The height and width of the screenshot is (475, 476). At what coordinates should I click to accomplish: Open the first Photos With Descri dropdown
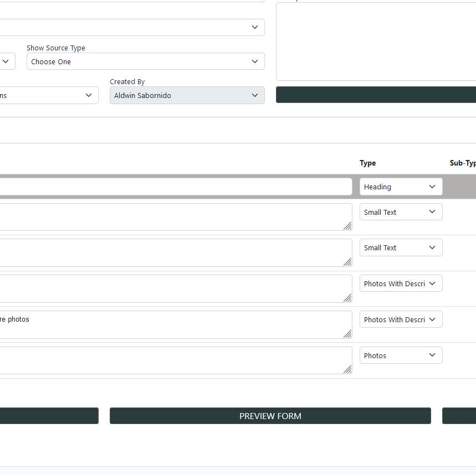tap(401, 283)
